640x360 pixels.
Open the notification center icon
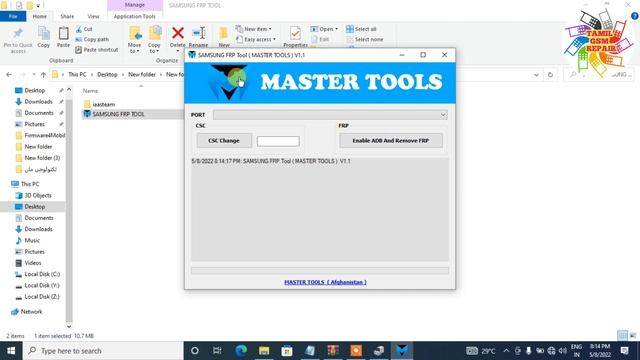point(624,351)
